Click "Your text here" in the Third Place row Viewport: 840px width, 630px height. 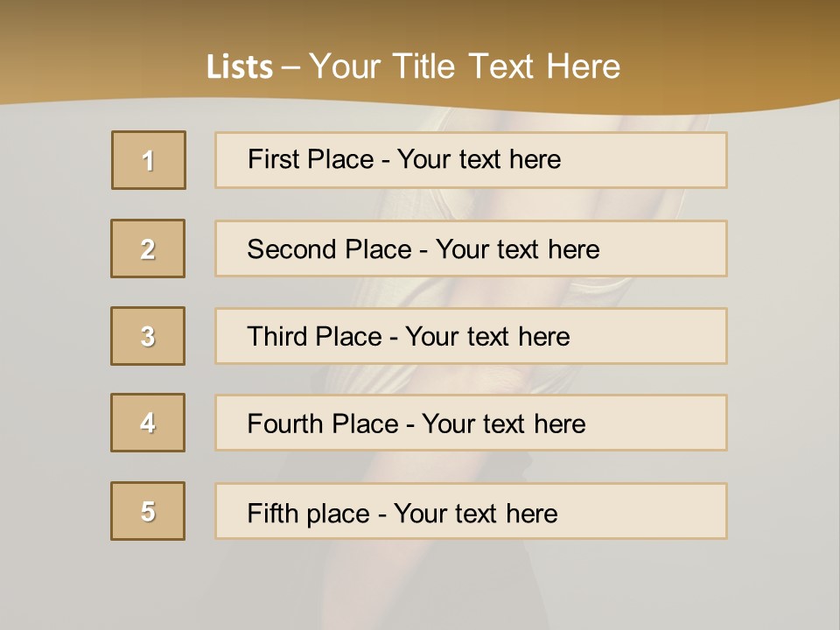tap(487, 337)
